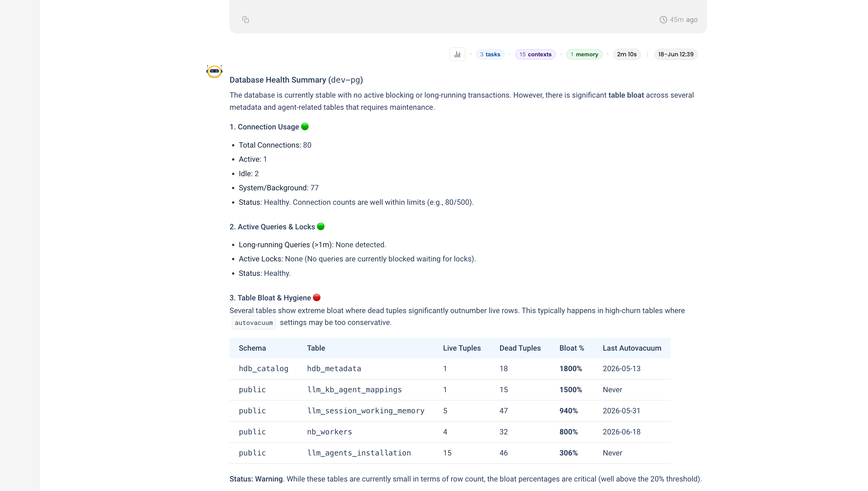The image size is (868, 491).
Task: Select the llm_session_working_memory table cell
Action: [365, 411]
